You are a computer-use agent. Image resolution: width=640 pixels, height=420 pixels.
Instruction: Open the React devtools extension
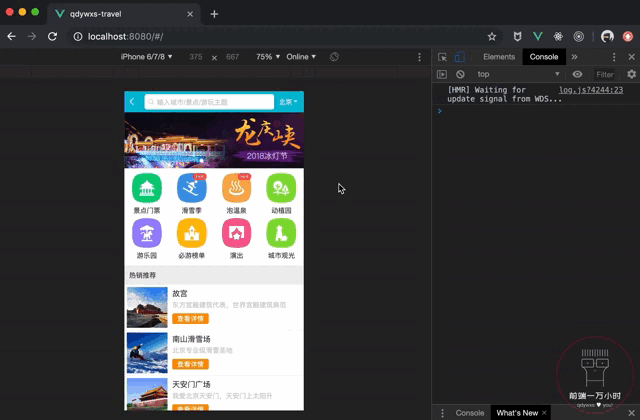(558, 37)
